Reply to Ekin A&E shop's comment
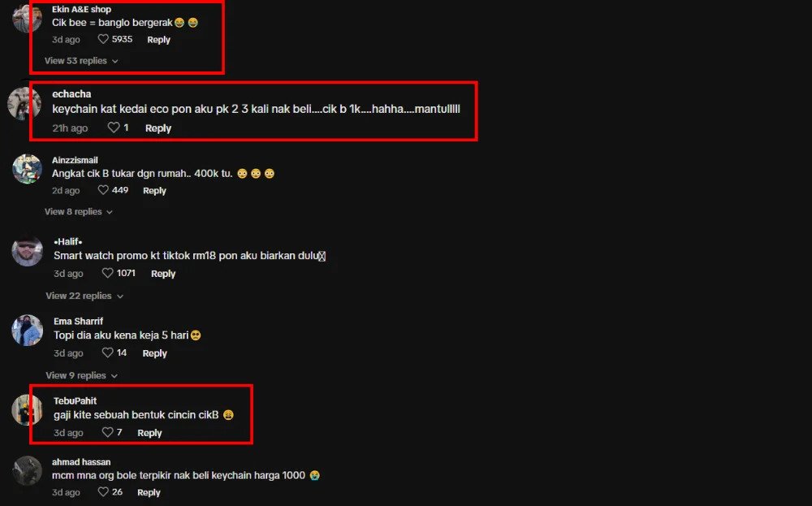The height and width of the screenshot is (506, 812). pos(158,40)
